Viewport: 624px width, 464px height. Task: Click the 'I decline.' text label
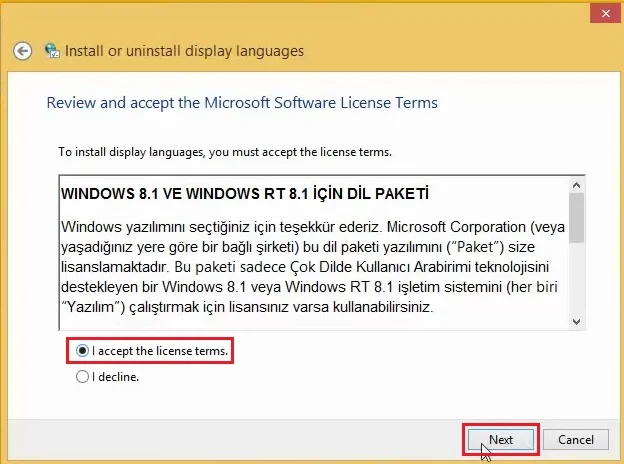click(115, 377)
